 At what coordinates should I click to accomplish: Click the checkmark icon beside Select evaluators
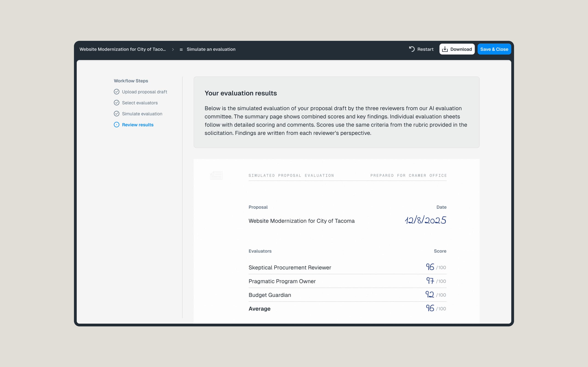click(117, 103)
